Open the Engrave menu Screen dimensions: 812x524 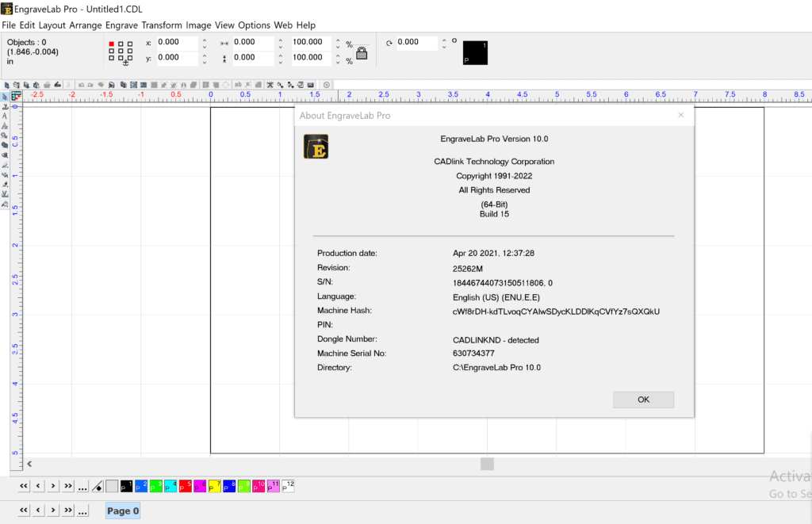pos(121,25)
